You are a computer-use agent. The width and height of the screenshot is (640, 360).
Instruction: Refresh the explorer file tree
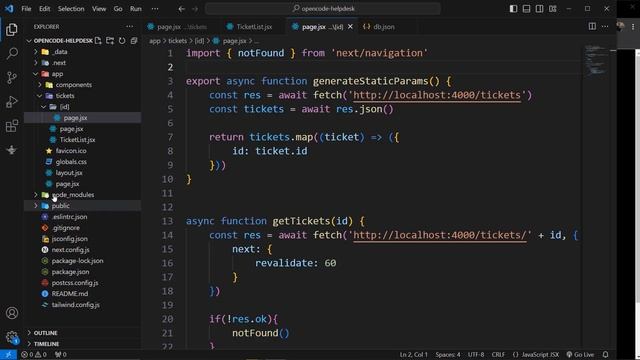[122, 41]
